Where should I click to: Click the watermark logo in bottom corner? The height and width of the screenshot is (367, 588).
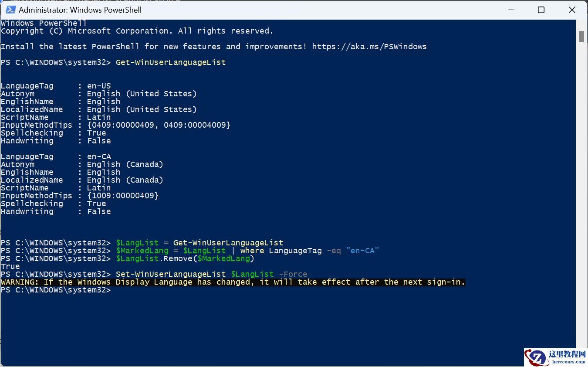pos(555,357)
